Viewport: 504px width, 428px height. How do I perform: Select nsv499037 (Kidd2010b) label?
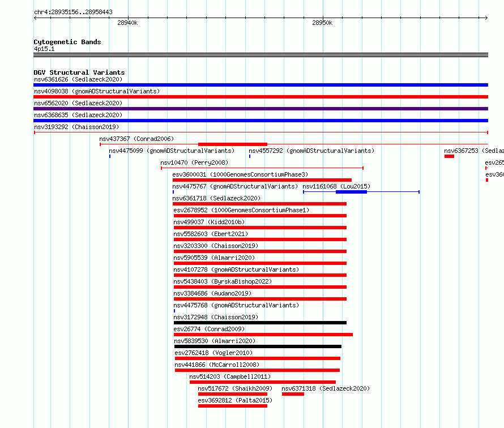(x=209, y=222)
